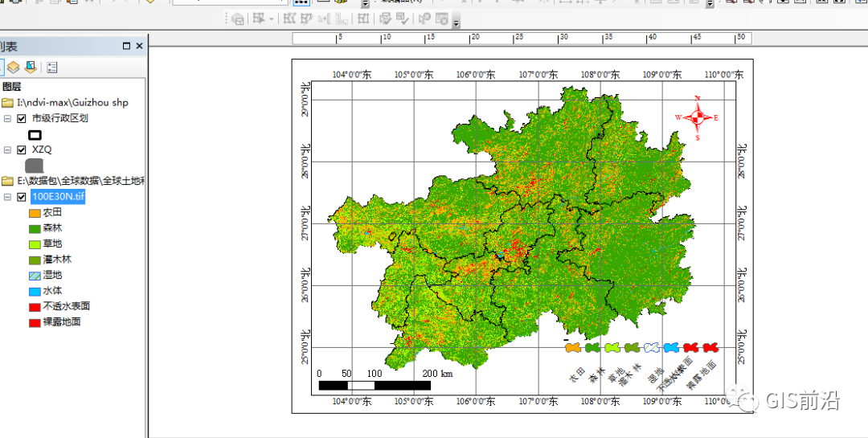
Task: Click the red 裸露地面 swatch
Action: 35,322
